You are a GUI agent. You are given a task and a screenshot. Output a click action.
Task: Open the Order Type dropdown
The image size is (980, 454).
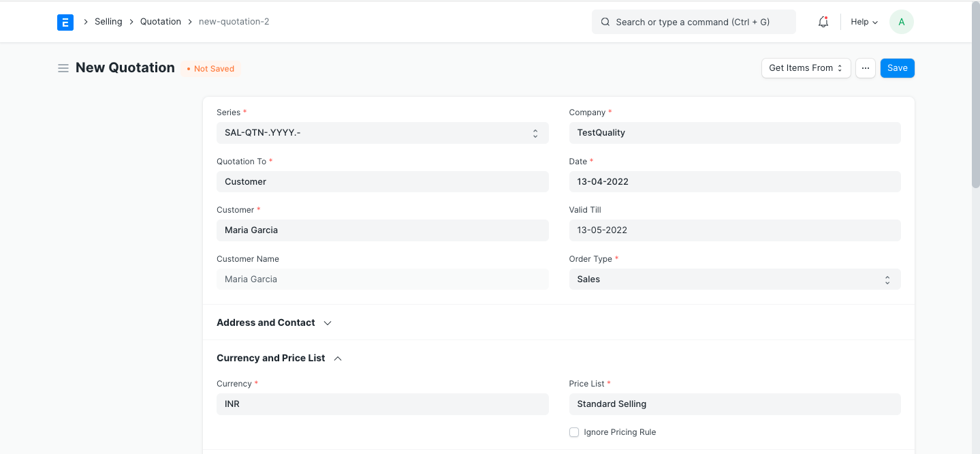click(734, 279)
